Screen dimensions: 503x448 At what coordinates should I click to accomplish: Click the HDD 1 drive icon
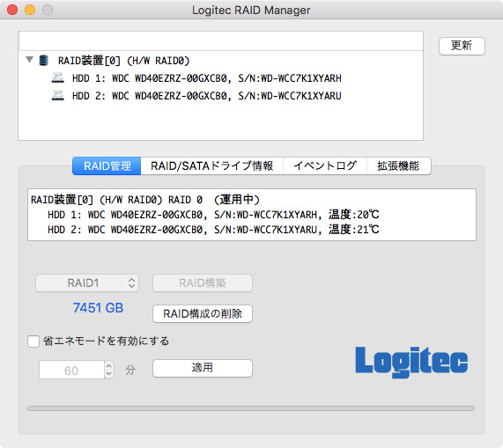(58, 77)
